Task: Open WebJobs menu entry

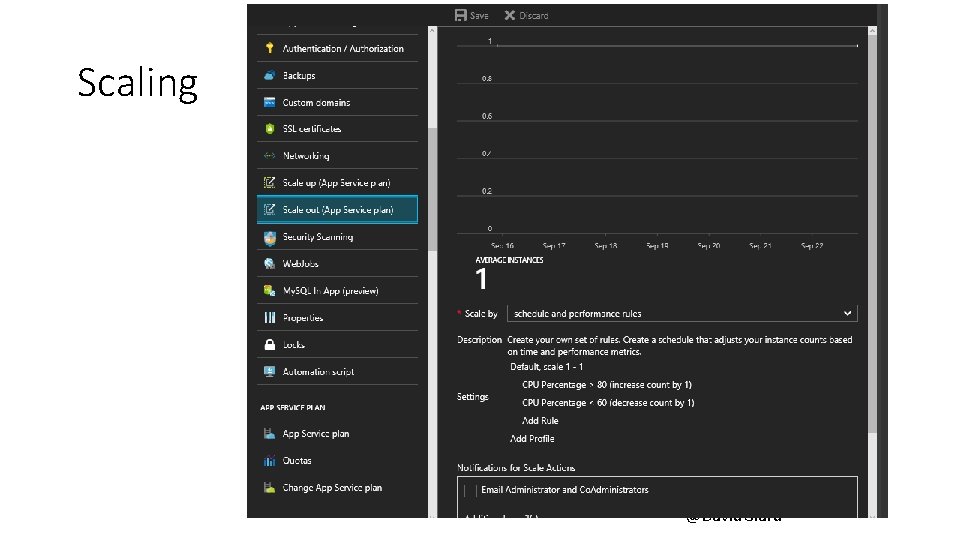Action: point(337,263)
